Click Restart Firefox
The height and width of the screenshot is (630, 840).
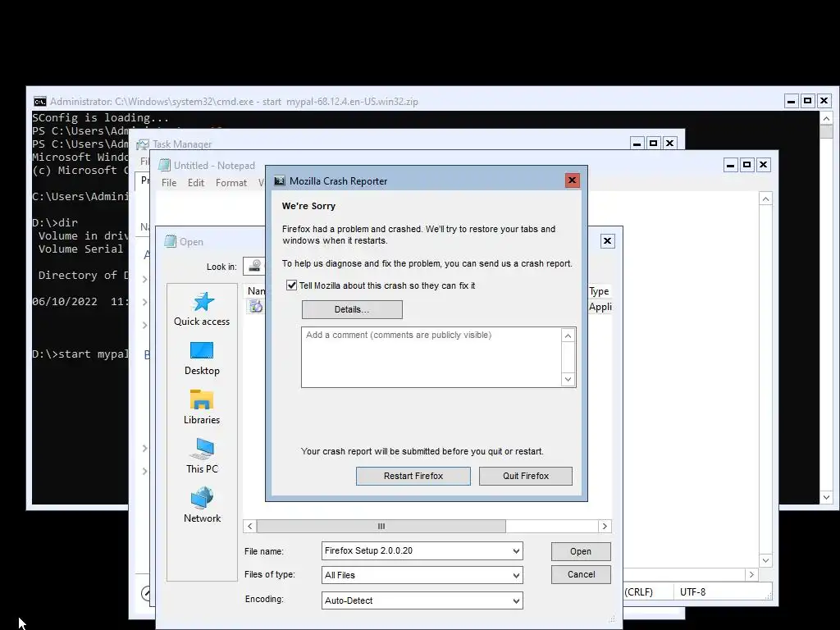[413, 476]
